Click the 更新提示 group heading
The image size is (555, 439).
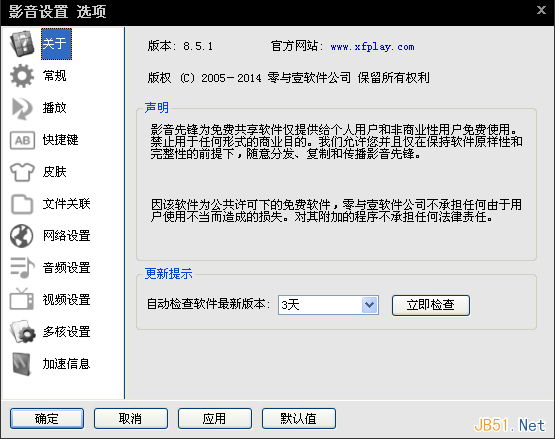point(168,274)
